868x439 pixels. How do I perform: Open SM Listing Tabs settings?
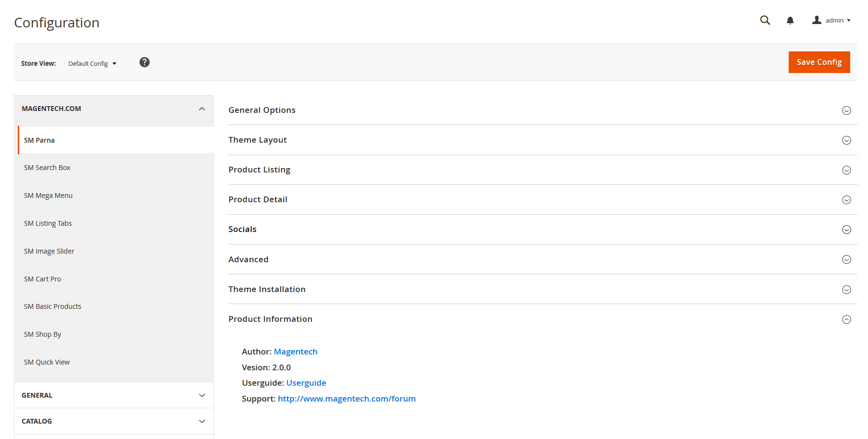[x=116, y=223]
